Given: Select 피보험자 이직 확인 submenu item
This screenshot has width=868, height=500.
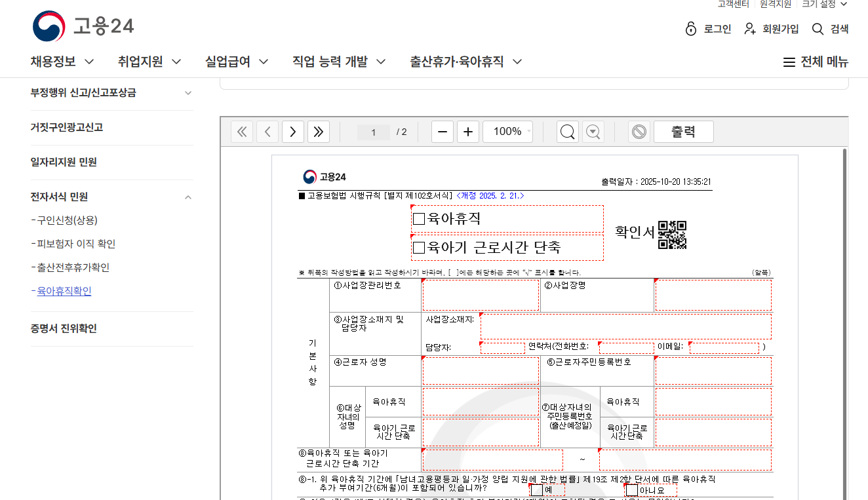Looking at the screenshot, I should point(76,244).
